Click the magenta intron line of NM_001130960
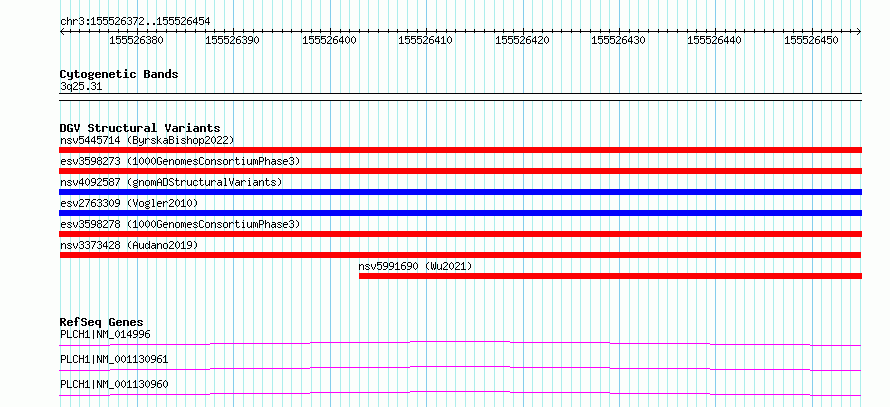 pos(460,393)
